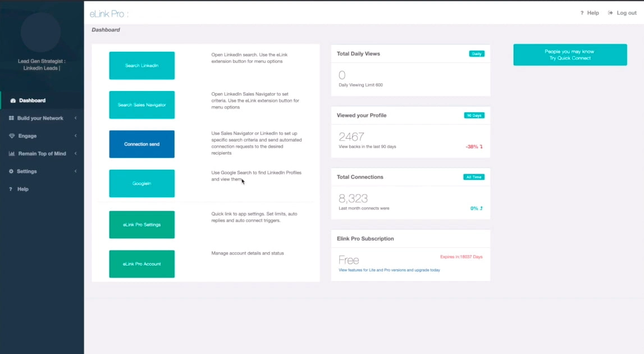The image size is (644, 354).
Task: Click the Build your Network grid icon
Action: point(11,118)
